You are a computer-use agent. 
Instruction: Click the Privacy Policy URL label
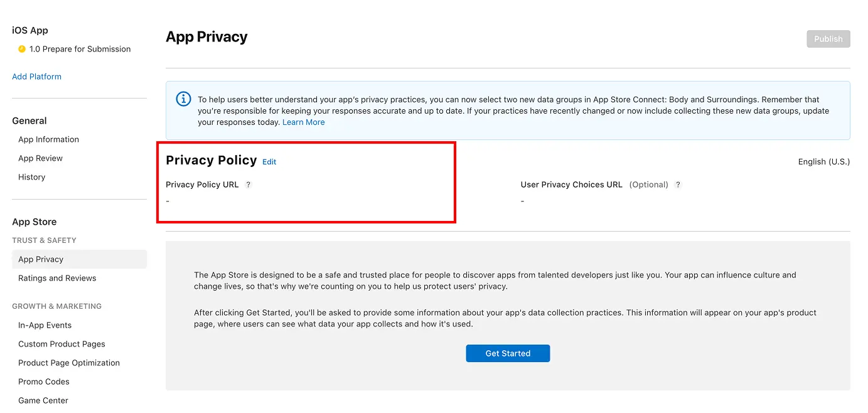[x=202, y=185]
